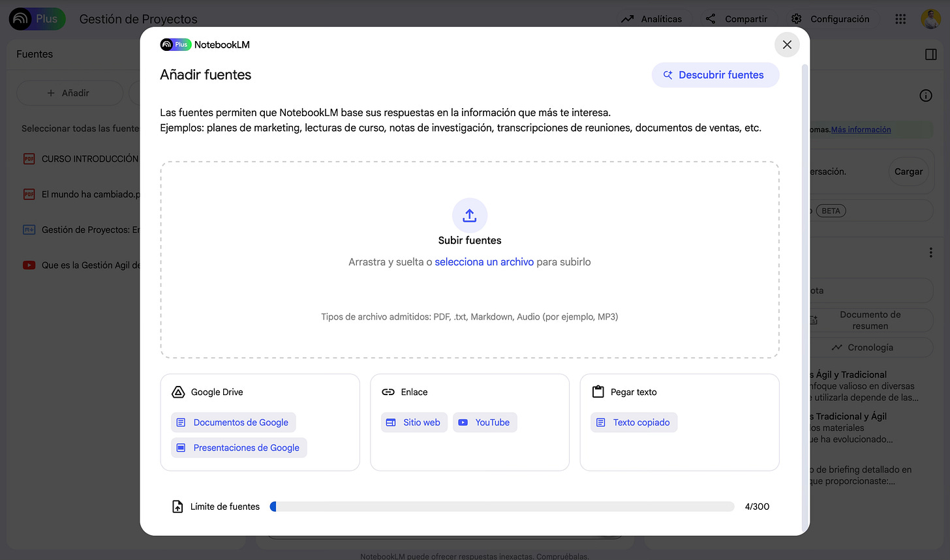Add Presentaciones de Google source
The height and width of the screenshot is (560, 950).
click(x=239, y=448)
